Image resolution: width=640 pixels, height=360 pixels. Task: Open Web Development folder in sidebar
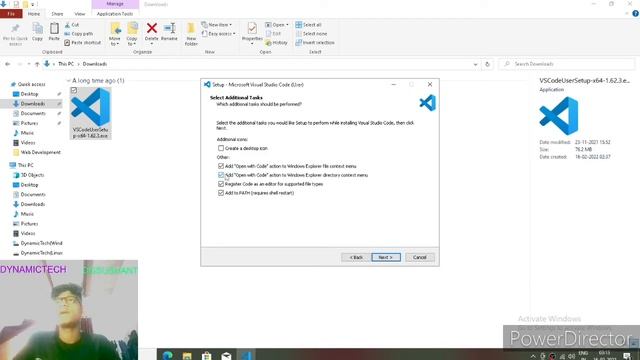(x=40, y=152)
